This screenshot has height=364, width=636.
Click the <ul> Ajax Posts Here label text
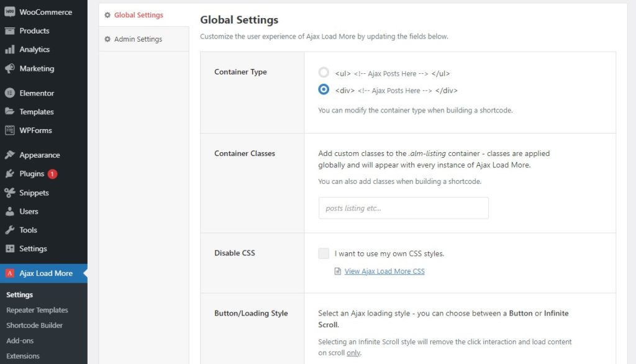coord(393,73)
